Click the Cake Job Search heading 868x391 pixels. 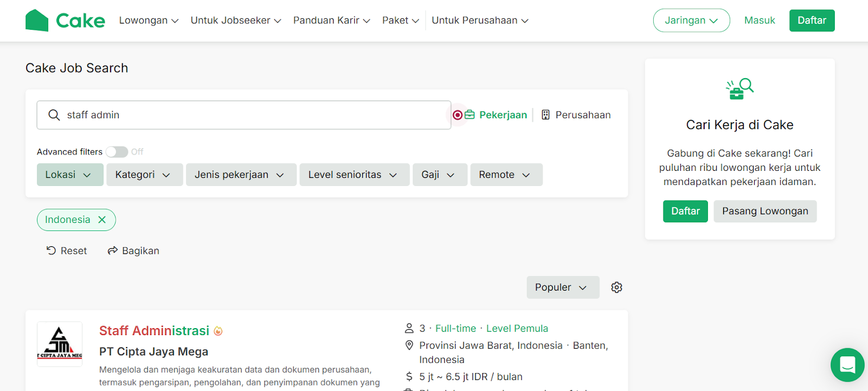(77, 68)
